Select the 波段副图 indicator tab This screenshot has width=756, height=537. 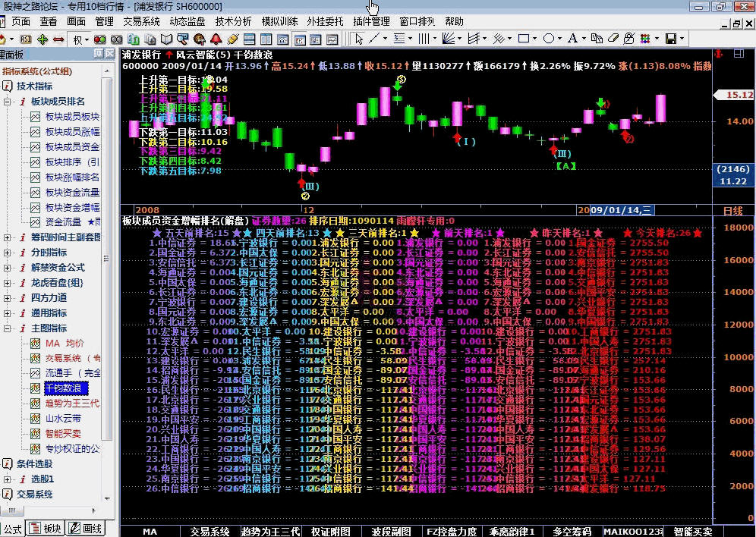pos(391,532)
